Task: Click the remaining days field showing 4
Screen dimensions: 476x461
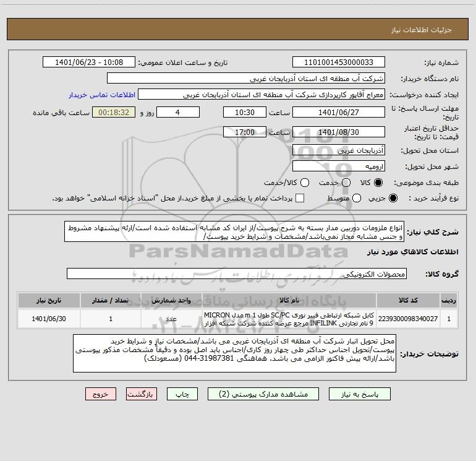Action: click(x=178, y=113)
